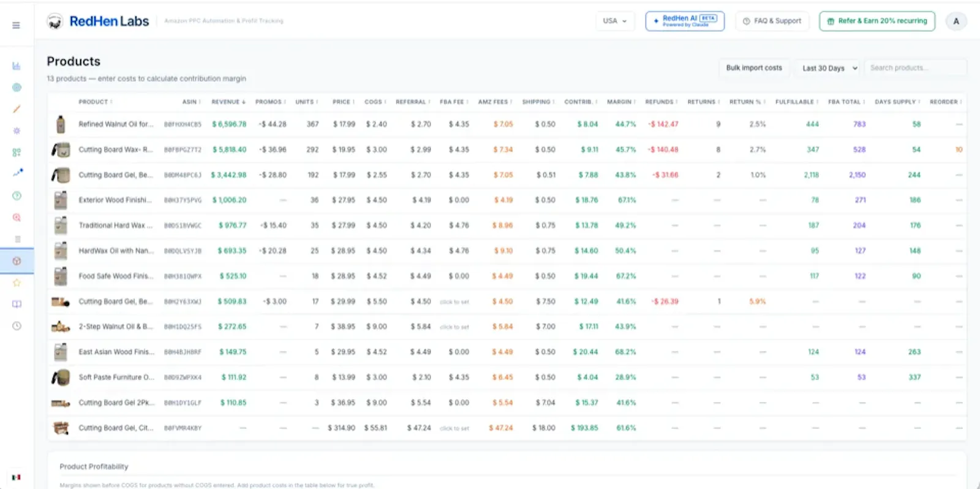Select product "Traditional Hard Wax"
The height and width of the screenshot is (489, 980).
tap(115, 226)
